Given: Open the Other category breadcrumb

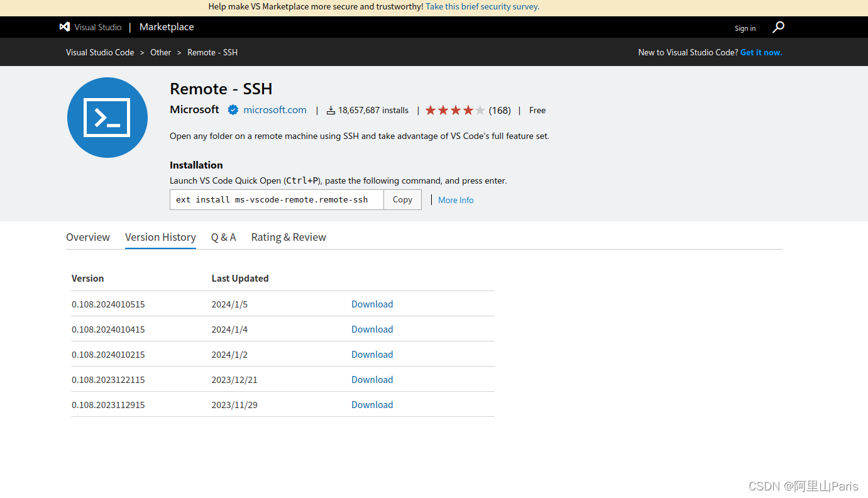Looking at the screenshot, I should click(160, 52).
